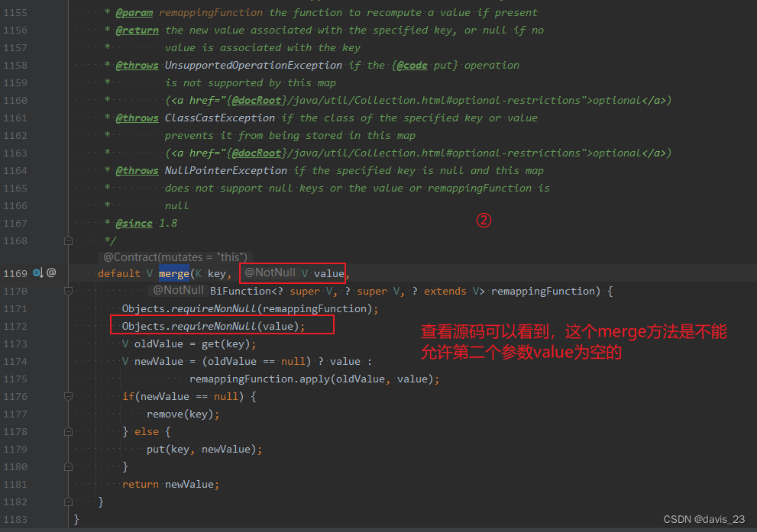Viewport: 757px width, 532px height.
Task: Click line number 1176 in the gutter
Action: [x=15, y=396]
